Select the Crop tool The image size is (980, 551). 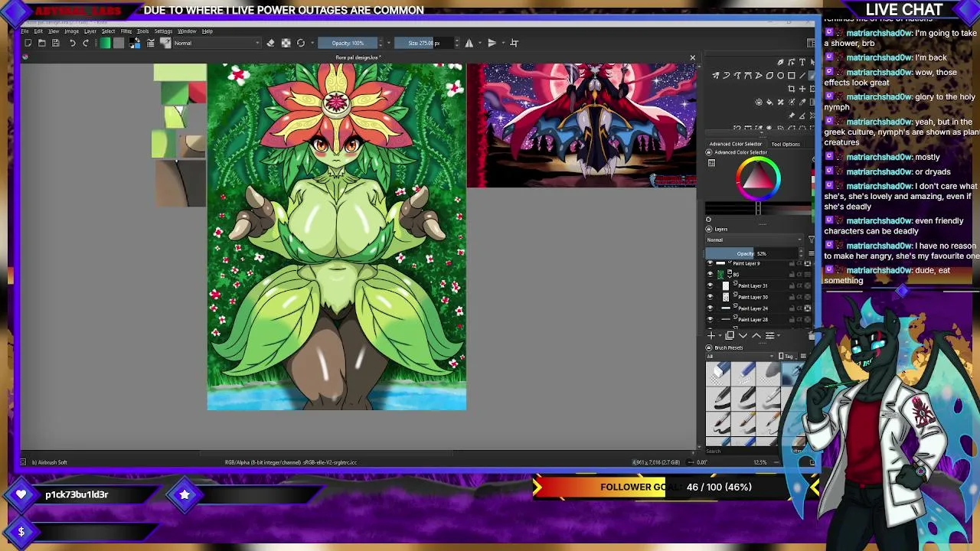(791, 89)
